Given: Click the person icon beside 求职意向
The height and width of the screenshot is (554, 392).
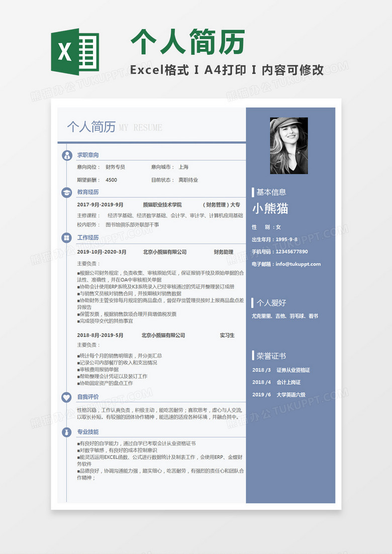Looking at the screenshot, I should pos(67,155).
